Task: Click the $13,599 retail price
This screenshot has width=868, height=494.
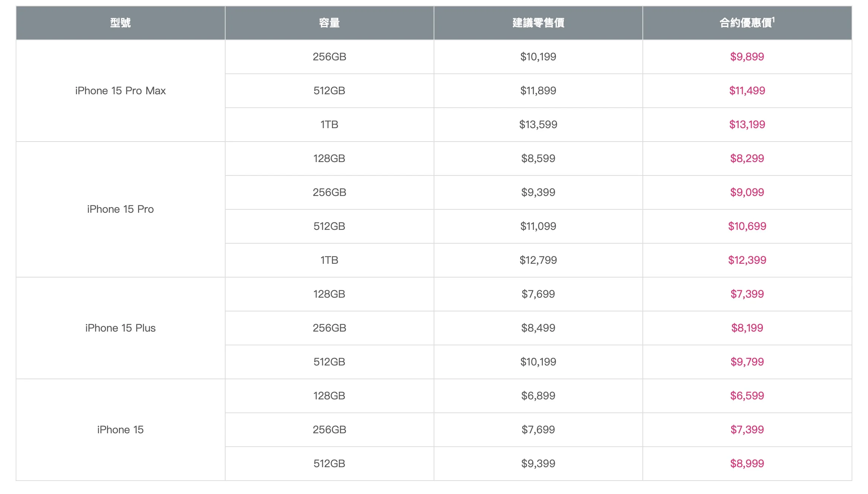Action: 538,124
